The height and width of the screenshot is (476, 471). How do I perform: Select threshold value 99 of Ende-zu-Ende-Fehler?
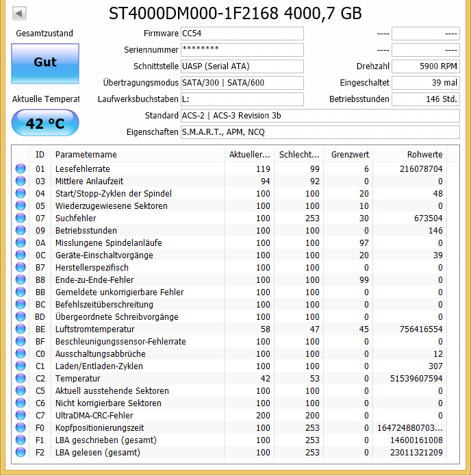pos(364,279)
